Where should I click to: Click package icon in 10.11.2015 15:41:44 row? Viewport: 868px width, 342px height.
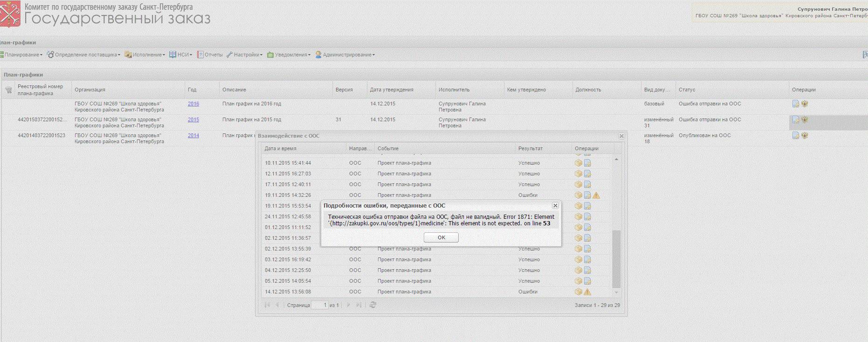[x=579, y=163]
